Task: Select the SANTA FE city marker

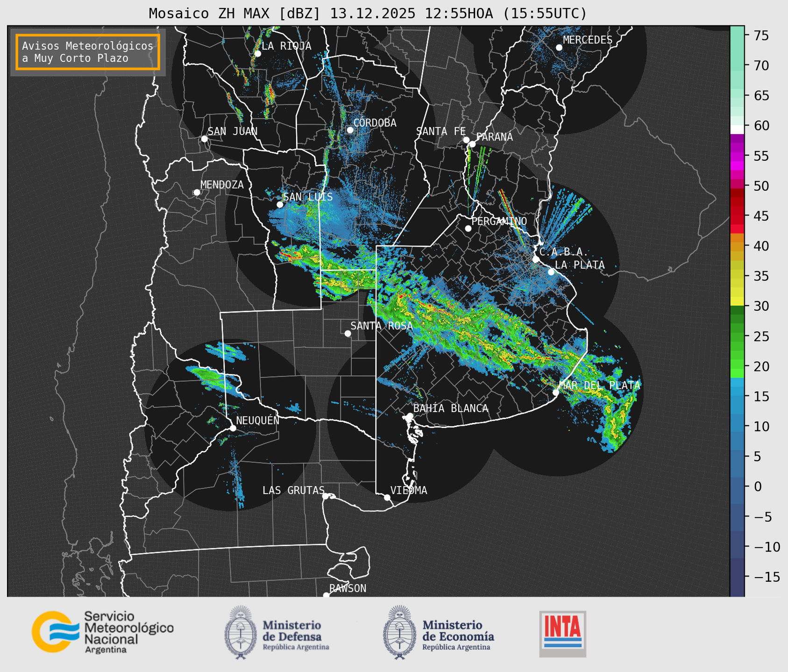Action: click(466, 140)
